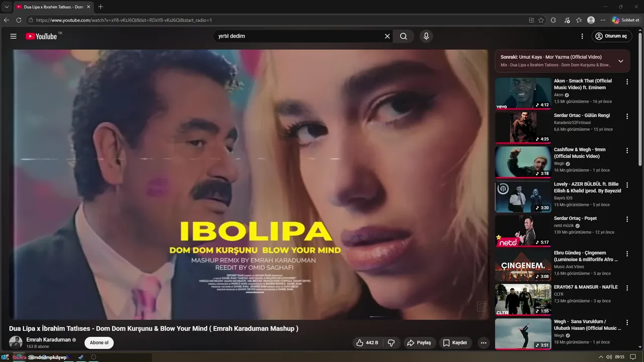Like the video with thumbs-up icon
The image size is (644, 362).
pos(367,343)
